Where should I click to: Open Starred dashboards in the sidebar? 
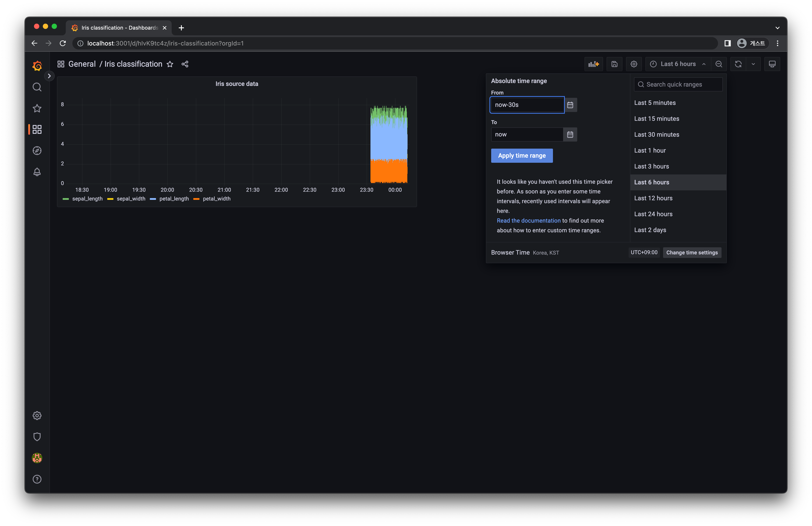click(37, 108)
